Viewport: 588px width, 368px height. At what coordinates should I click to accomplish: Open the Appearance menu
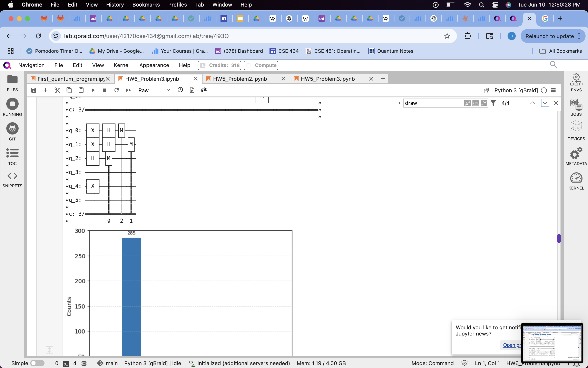pos(154,65)
